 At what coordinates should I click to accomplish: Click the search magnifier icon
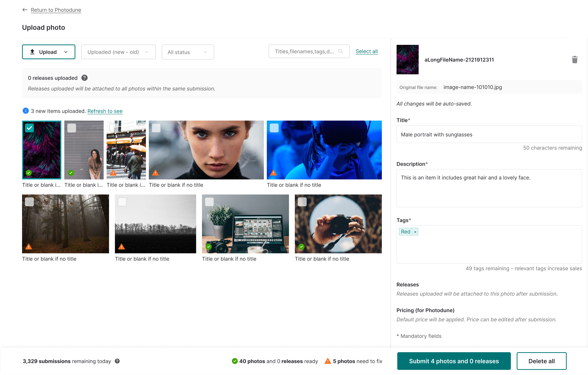tap(341, 51)
